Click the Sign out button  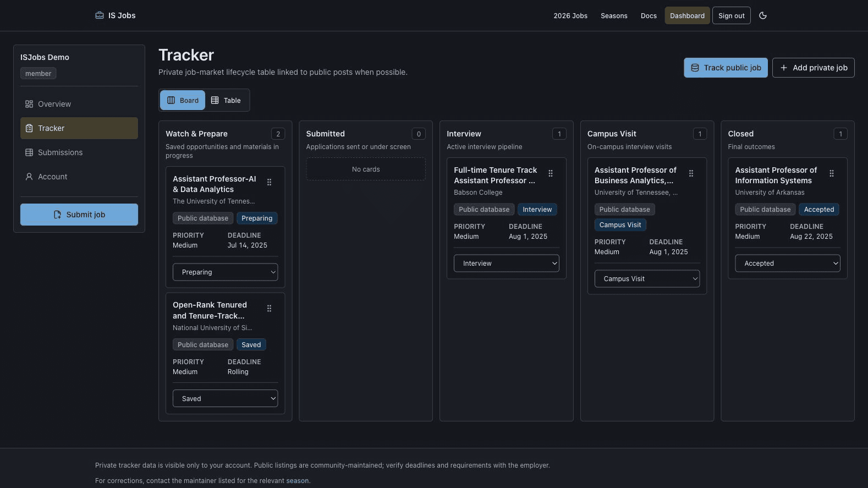[731, 15]
